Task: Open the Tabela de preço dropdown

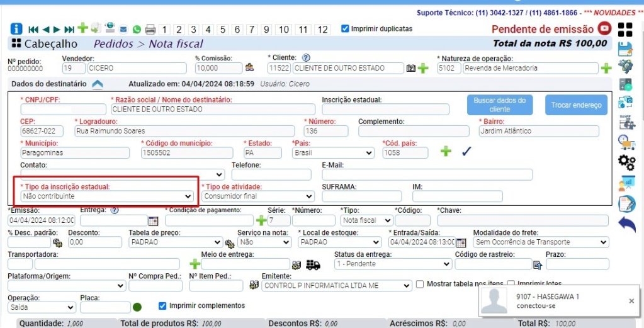Action: [176, 242]
